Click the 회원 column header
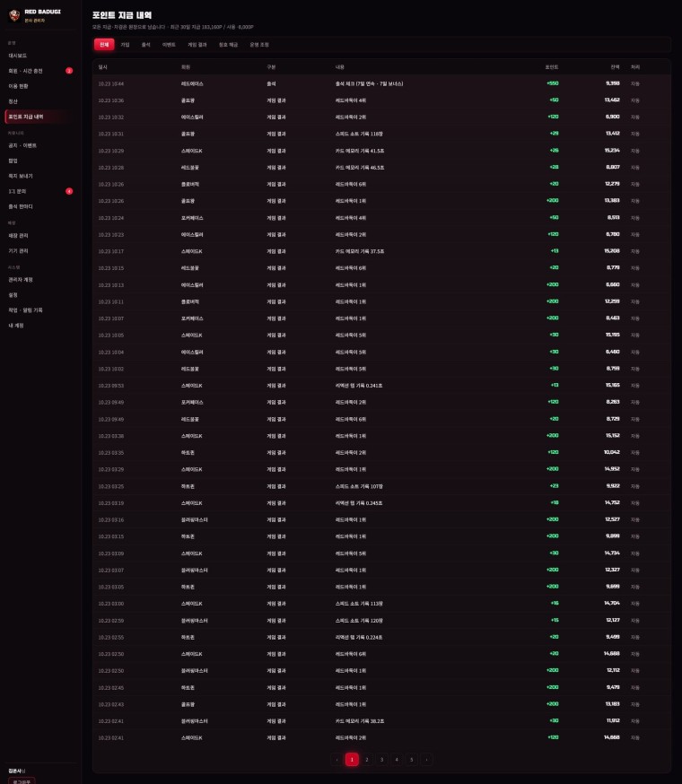The height and width of the screenshot is (784, 682). click(x=186, y=67)
